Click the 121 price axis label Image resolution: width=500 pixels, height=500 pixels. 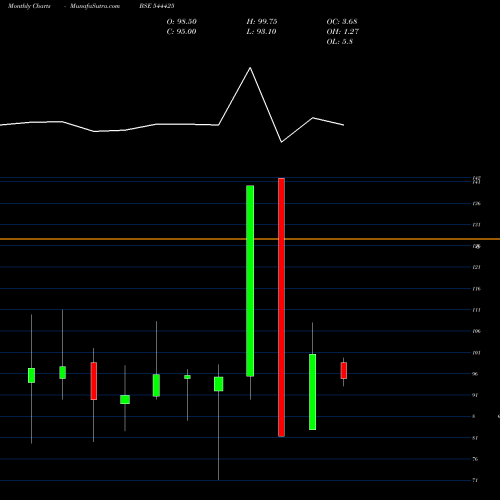477,267
